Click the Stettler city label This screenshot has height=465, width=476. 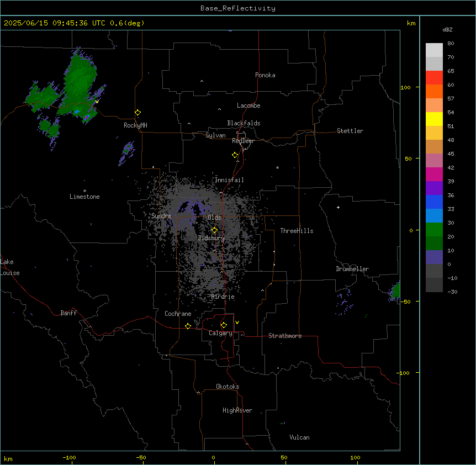(x=350, y=131)
